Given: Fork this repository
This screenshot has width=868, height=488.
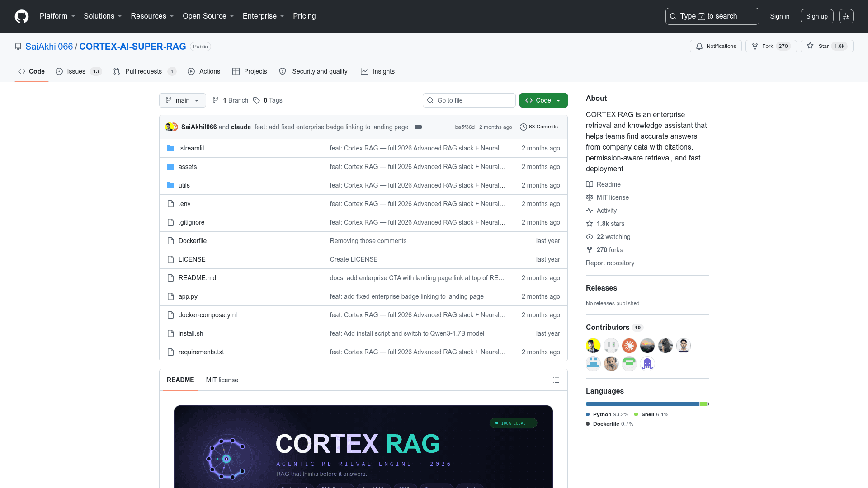Looking at the screenshot, I should [x=771, y=46].
